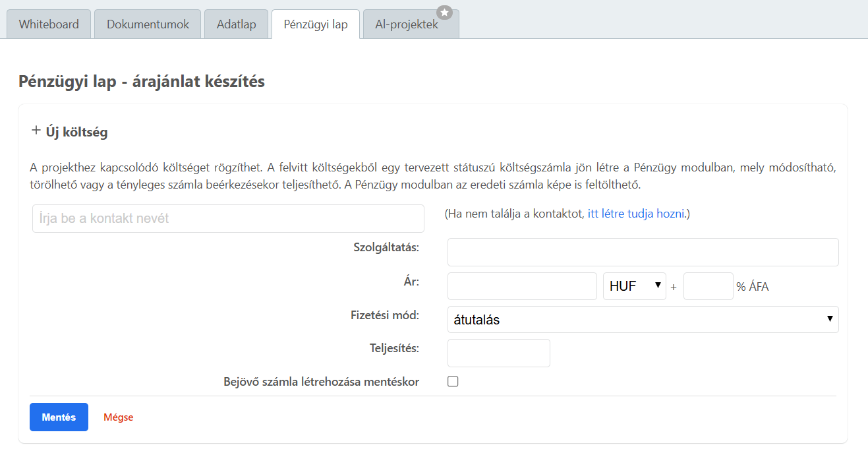Switch to the Whiteboard tab
The width and height of the screenshot is (868, 453).
(48, 23)
